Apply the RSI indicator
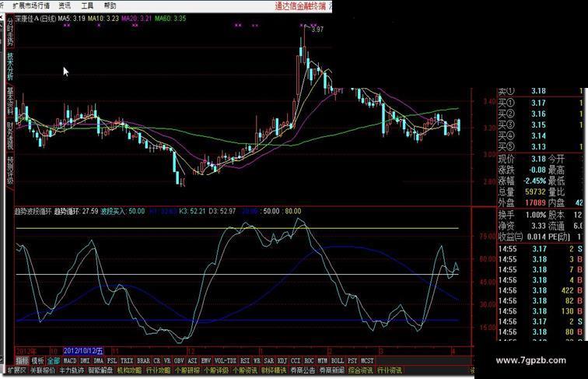 point(245,360)
